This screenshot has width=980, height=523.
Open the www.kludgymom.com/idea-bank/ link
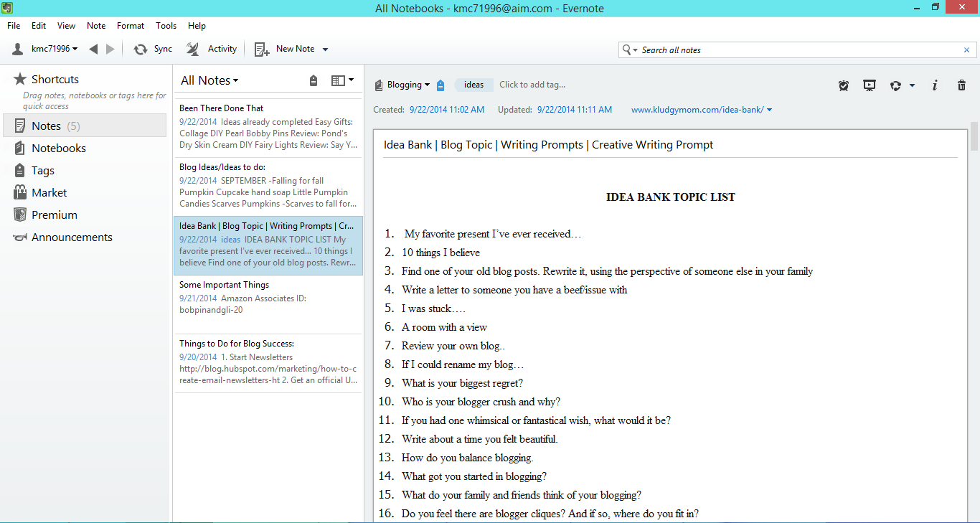(697, 110)
